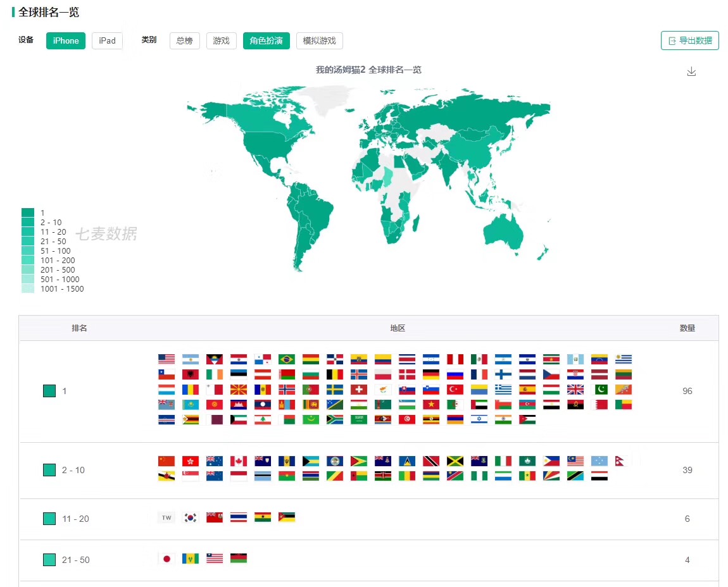Click the Brazil flag in rank 1 row
Viewport: 728px width, 587px height.
(x=286, y=359)
